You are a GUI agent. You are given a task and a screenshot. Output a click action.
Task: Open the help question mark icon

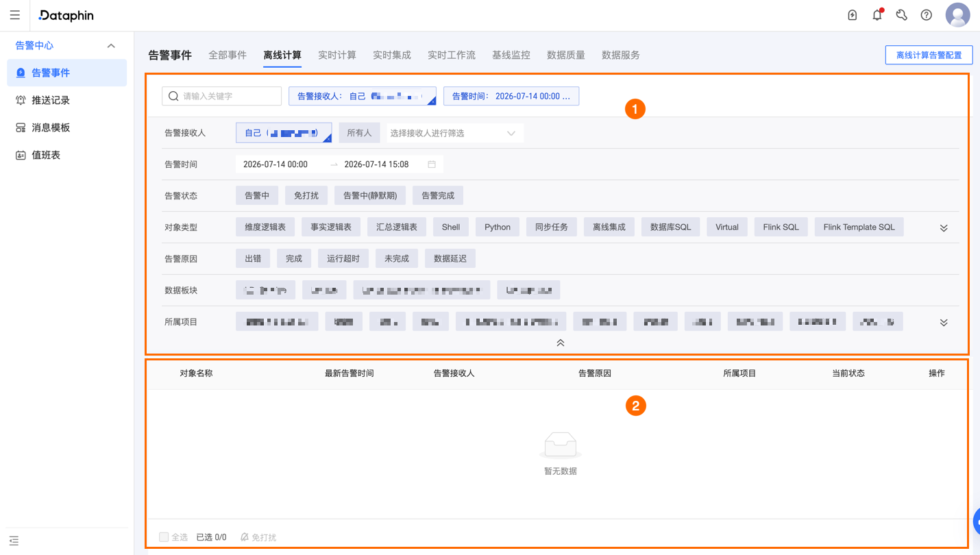(x=927, y=15)
